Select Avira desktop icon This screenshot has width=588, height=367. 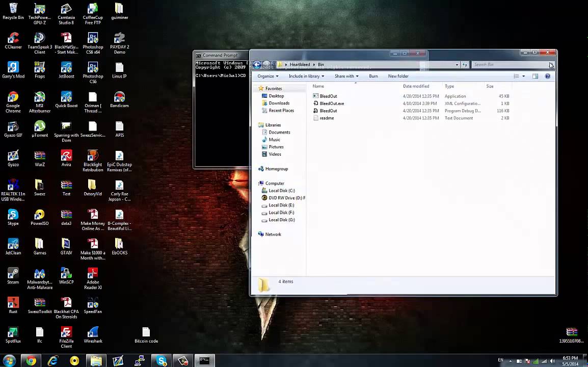coord(66,159)
